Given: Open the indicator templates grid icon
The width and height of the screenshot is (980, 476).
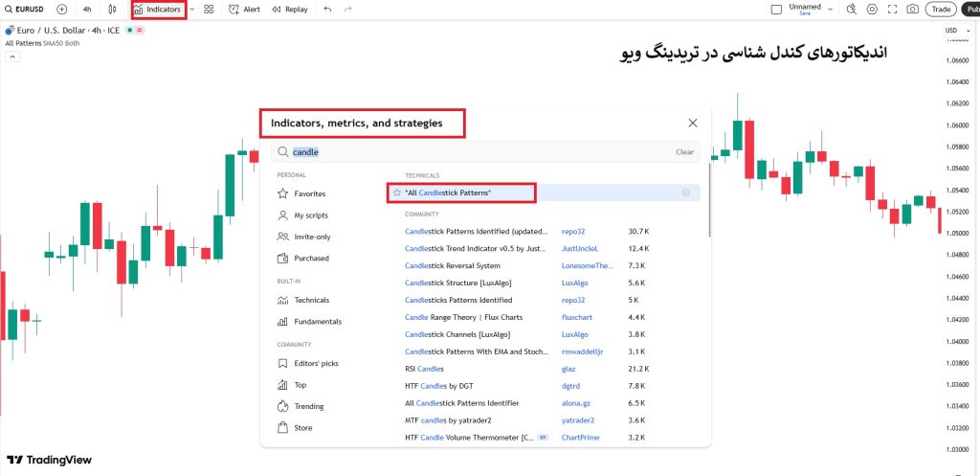Looking at the screenshot, I should 209,10.
